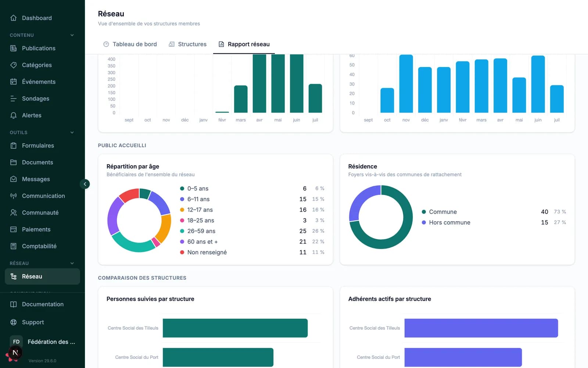Click the red Non renseigné legend dot
Screen dimensions: 588x368
point(182,252)
